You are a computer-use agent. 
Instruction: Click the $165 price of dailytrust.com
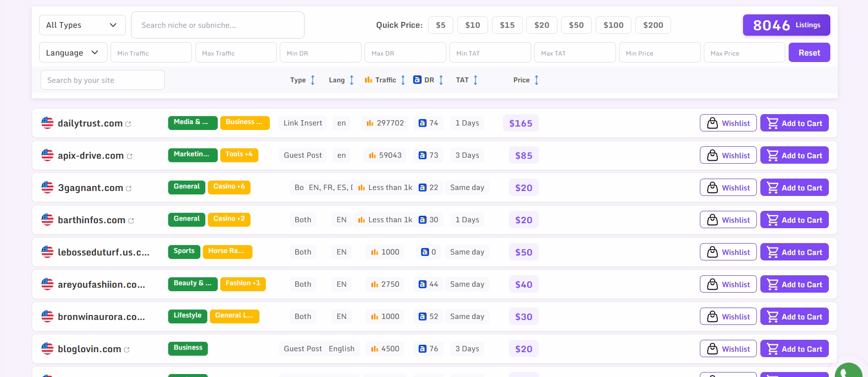521,123
